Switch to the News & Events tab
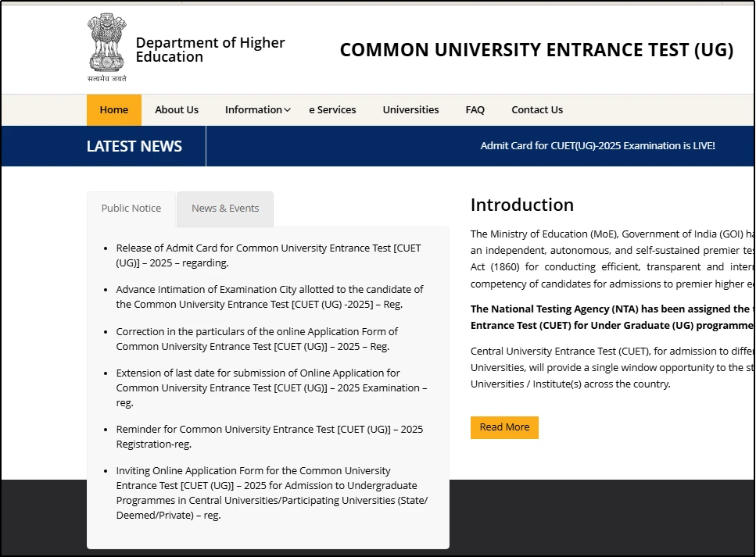Screen dimensions: 756x557 [x=225, y=208]
